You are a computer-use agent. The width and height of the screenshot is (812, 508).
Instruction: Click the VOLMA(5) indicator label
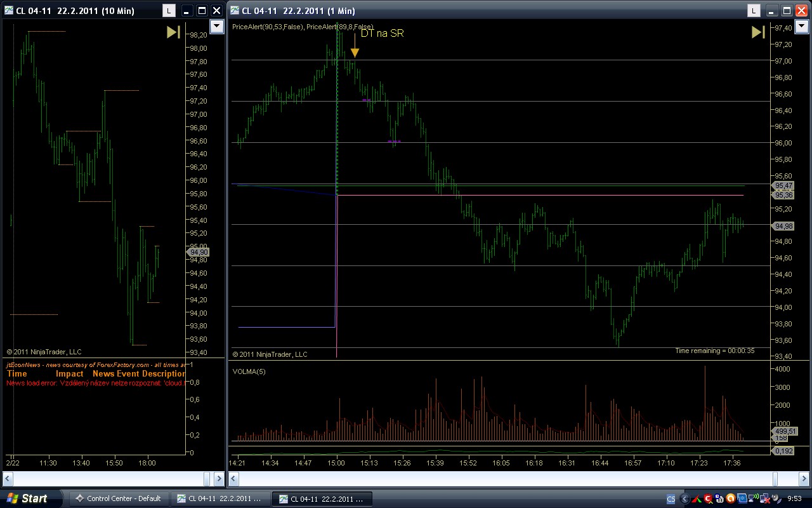[x=249, y=371]
